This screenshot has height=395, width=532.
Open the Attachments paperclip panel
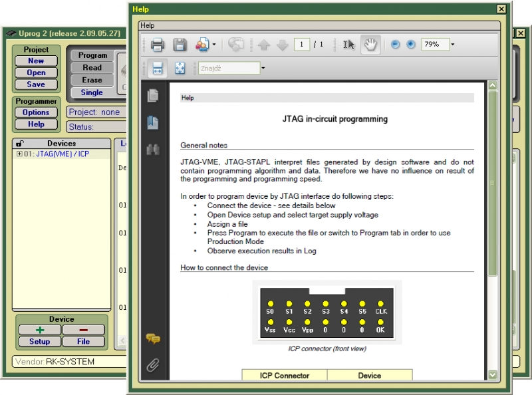[x=153, y=365]
